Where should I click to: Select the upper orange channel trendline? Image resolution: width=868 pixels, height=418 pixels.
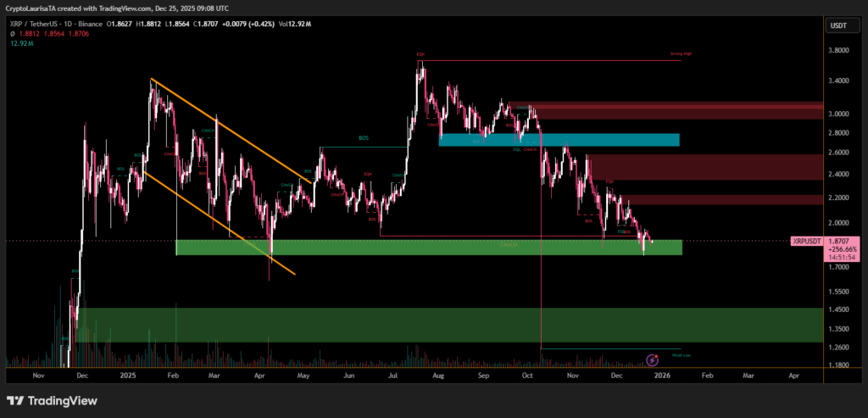pos(225,127)
